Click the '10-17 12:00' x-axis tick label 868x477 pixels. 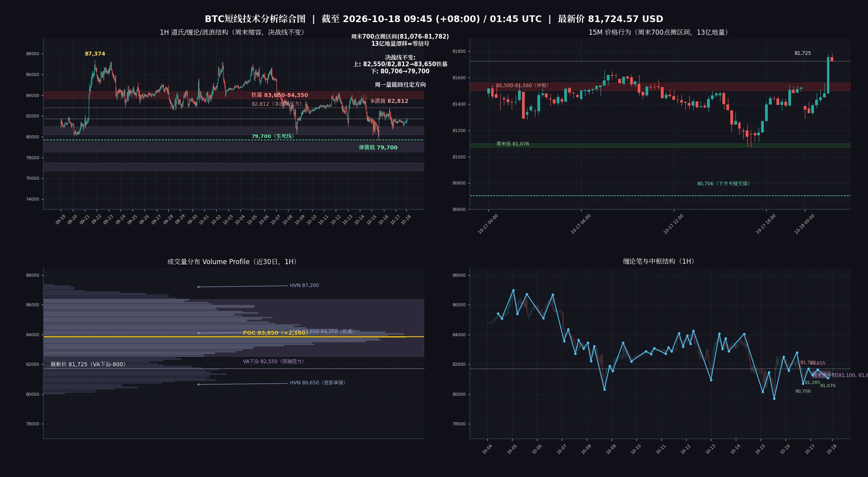click(673, 224)
